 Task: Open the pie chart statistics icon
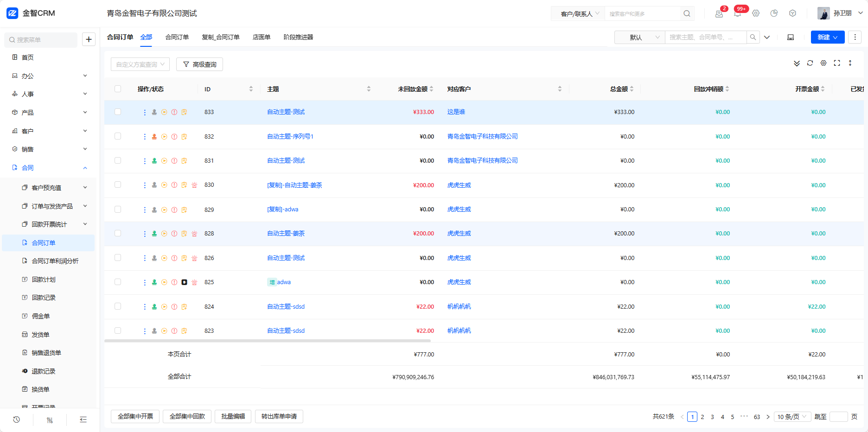pyautogui.click(x=774, y=13)
